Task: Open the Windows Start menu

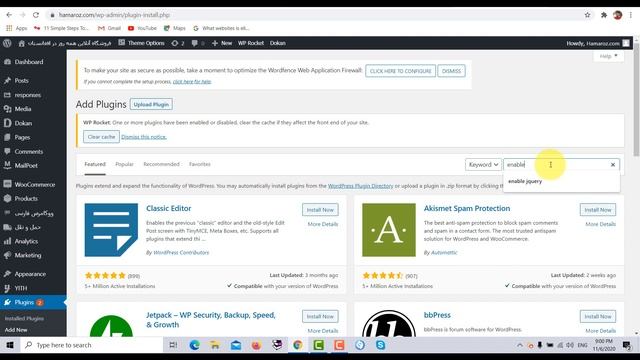Action: pyautogui.click(x=9, y=345)
